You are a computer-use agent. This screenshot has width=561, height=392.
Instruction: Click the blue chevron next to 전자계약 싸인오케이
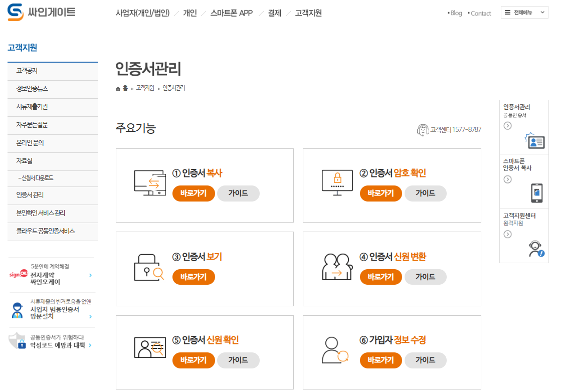click(91, 275)
